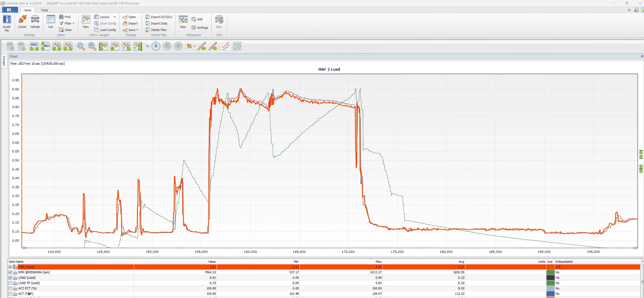Viewport: 644px width, 298px height.
Task: Open the Histograms View
Action: tap(183, 22)
